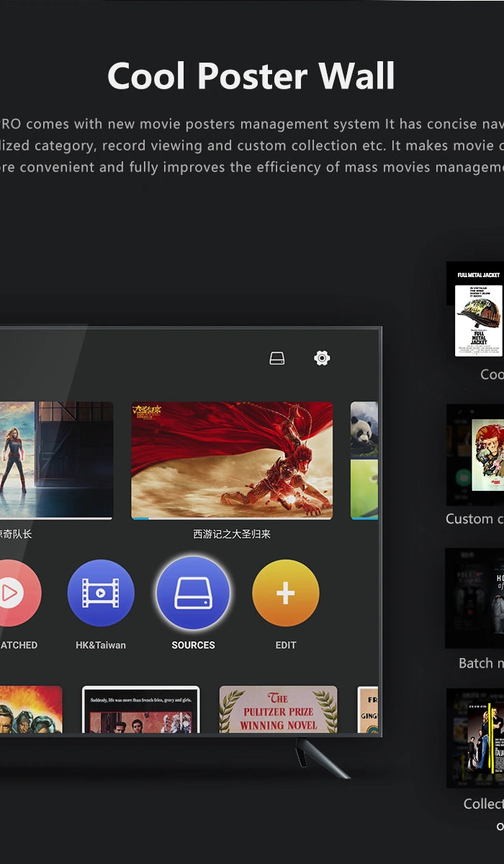Select the Collect feature preview image
This screenshot has height=864, width=504.
(x=477, y=738)
